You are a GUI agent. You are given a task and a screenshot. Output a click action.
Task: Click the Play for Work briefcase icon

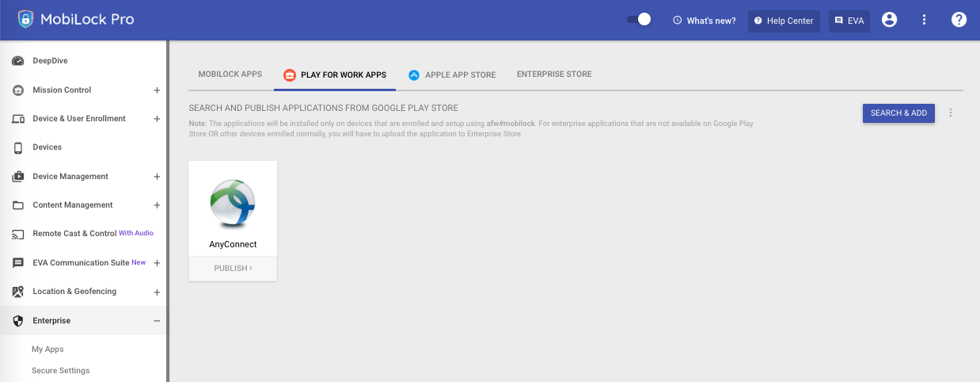290,75
